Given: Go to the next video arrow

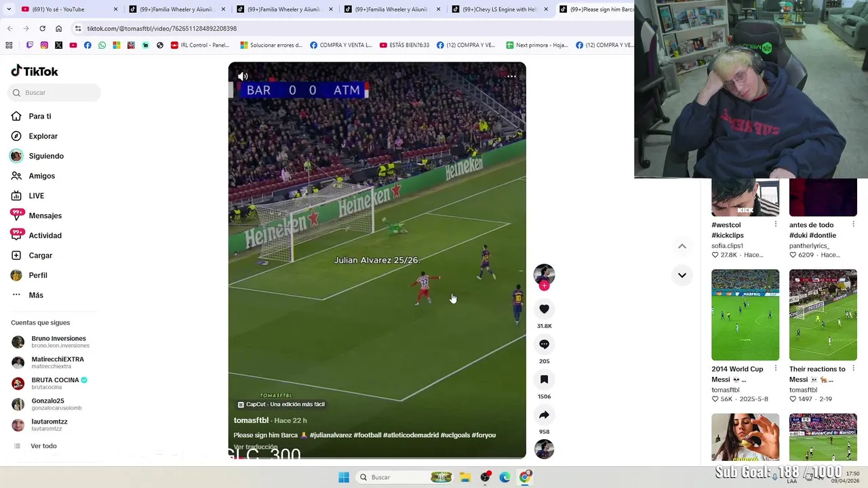Looking at the screenshot, I should tap(682, 275).
